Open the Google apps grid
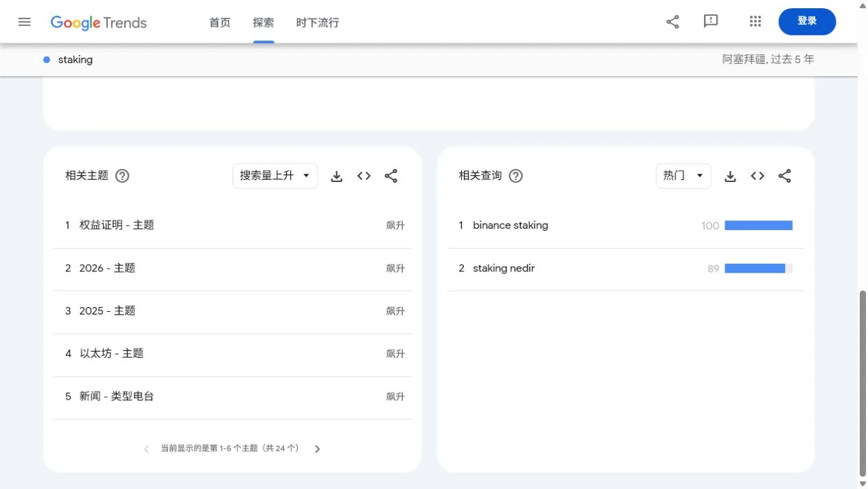This screenshot has width=868, height=489. pyautogui.click(x=755, y=21)
